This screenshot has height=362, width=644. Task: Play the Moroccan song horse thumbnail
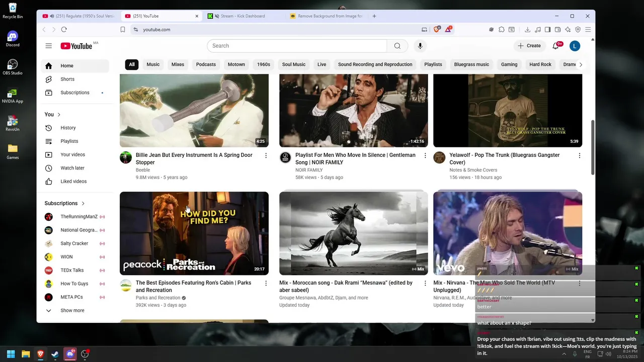pyautogui.click(x=354, y=233)
